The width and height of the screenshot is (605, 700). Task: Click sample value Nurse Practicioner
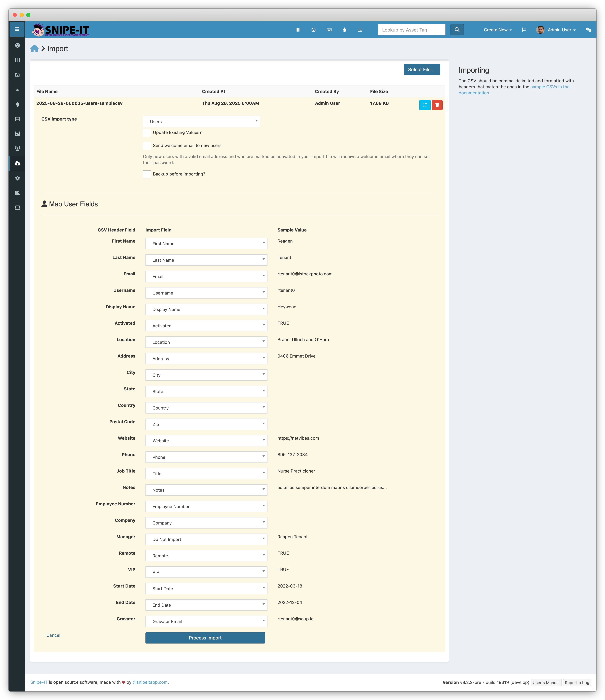click(296, 471)
